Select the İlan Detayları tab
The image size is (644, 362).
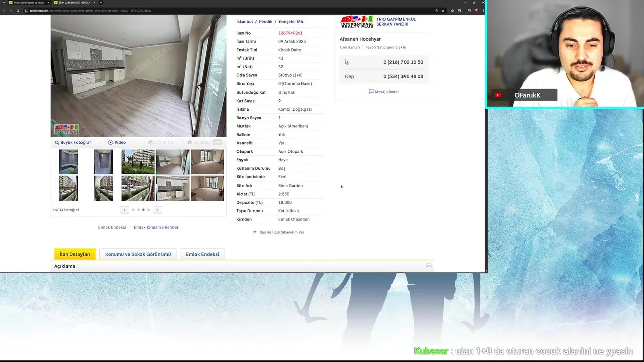tap(75, 254)
